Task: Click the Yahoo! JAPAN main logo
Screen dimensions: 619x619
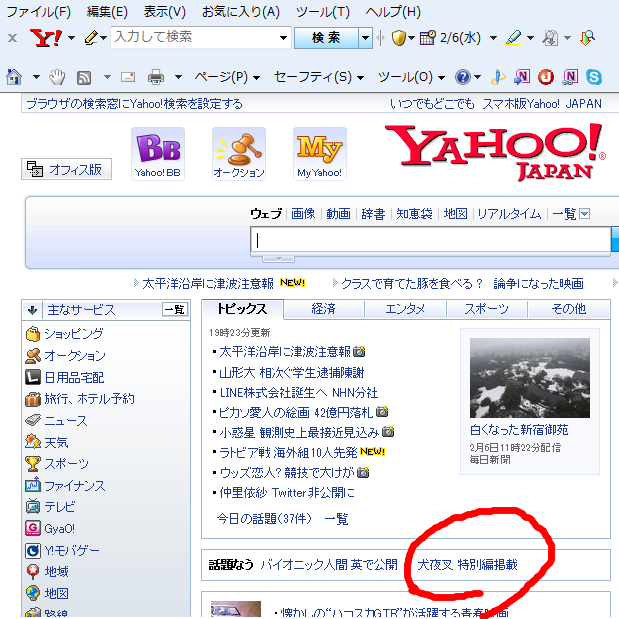Action: tap(495, 152)
